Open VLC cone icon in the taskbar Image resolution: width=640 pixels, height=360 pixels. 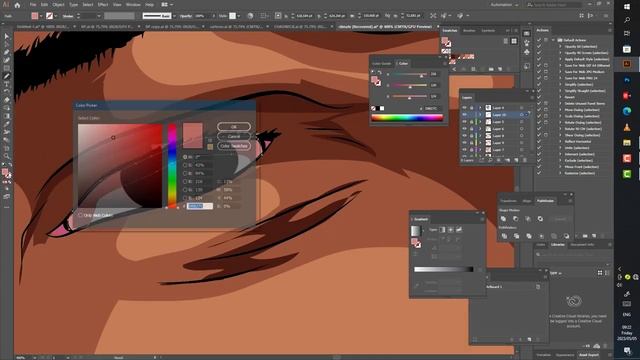[627, 127]
